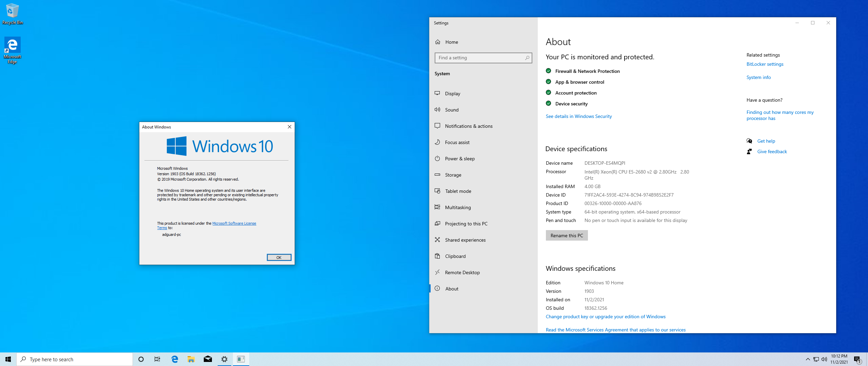This screenshot has height=366, width=868.
Task: Open Remote Desktop settings page
Action: tap(484, 272)
